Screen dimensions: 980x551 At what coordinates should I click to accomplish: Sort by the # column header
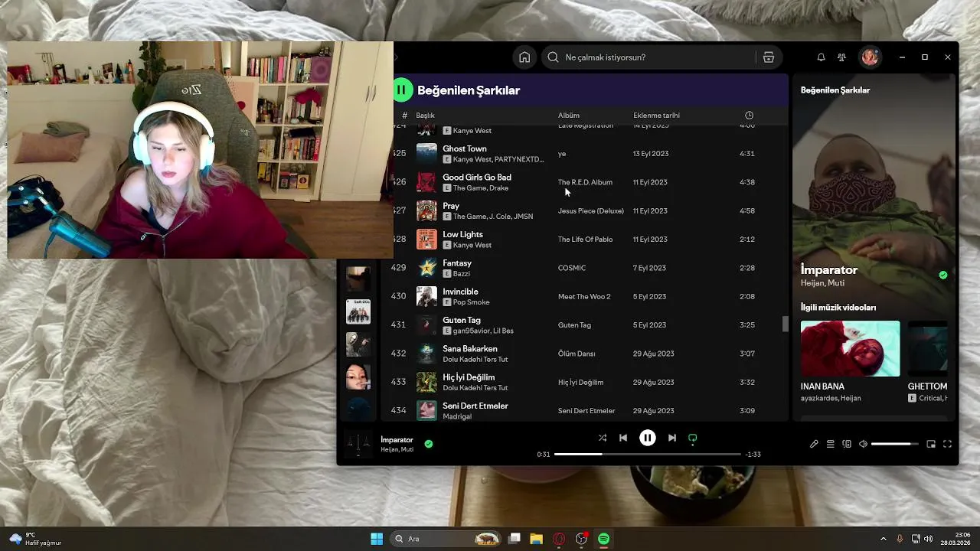tap(405, 116)
